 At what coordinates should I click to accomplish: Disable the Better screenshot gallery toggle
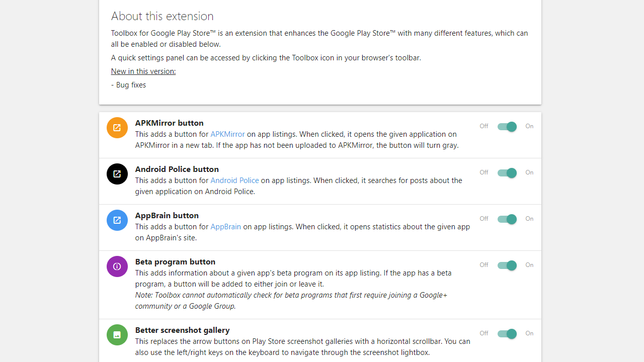click(x=507, y=334)
